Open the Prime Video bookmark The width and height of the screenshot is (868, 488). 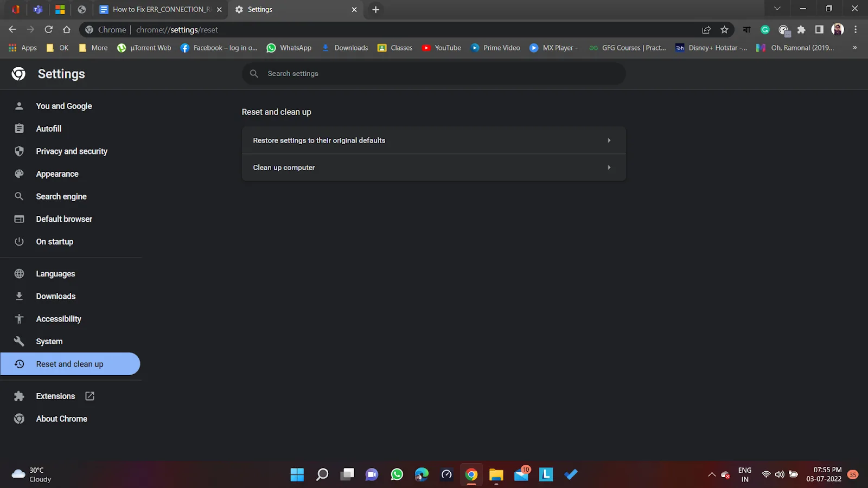(495, 48)
